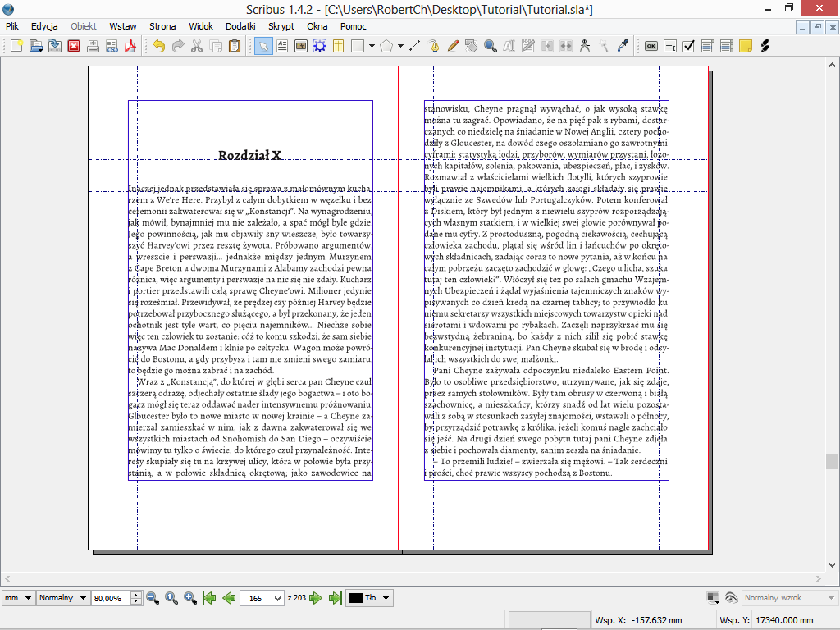Toggle the preview mode eye icon
Screen dimensions: 840x630
[730, 598]
